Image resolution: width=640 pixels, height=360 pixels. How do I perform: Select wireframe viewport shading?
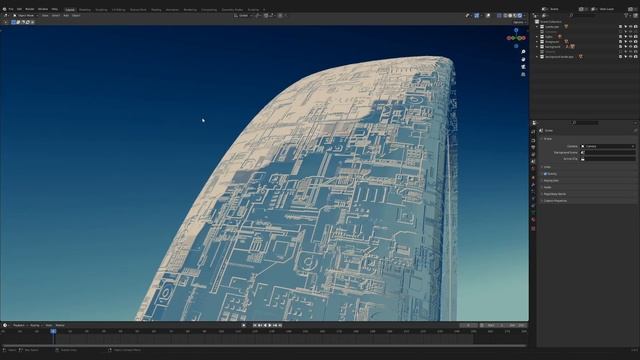[505, 16]
